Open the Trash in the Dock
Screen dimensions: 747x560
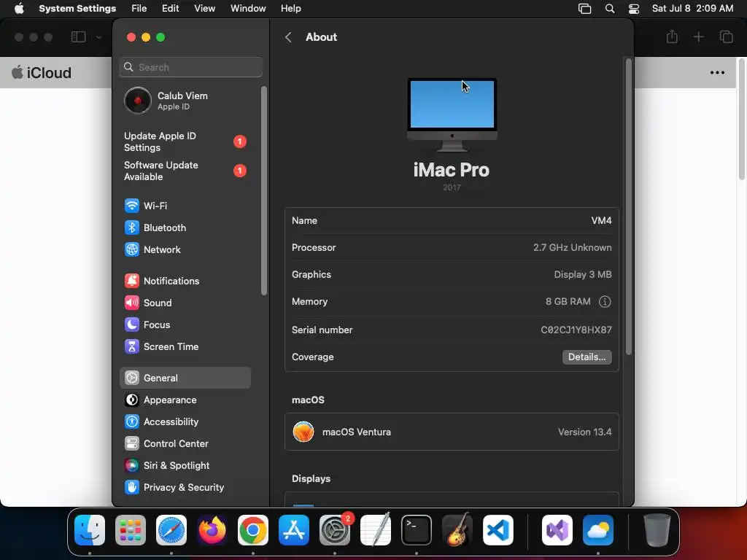click(x=657, y=530)
